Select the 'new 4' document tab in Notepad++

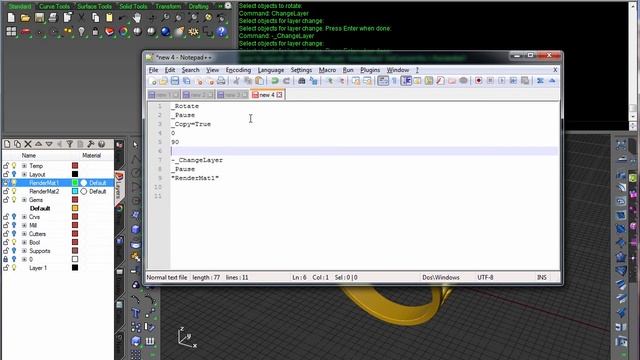pyautogui.click(x=267, y=95)
